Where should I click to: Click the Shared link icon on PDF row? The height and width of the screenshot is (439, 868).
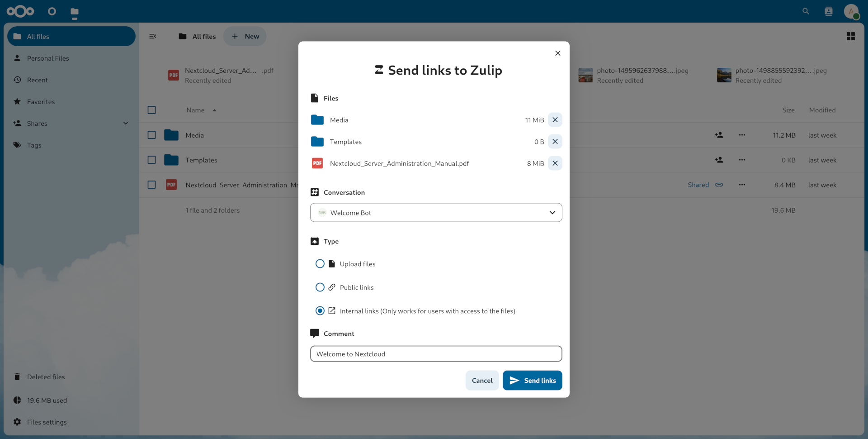point(719,185)
